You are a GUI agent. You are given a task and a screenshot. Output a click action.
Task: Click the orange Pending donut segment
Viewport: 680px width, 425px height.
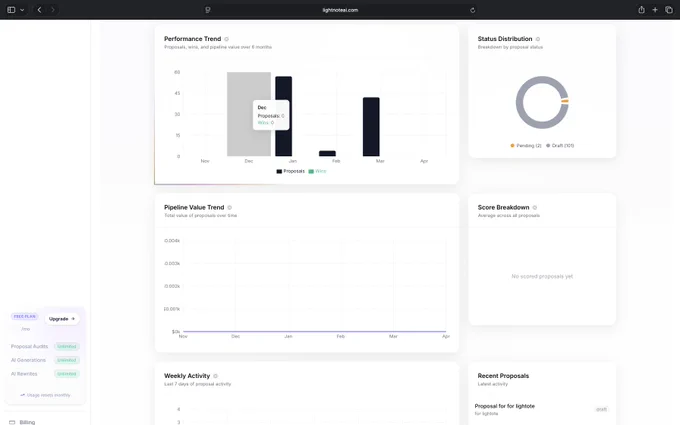click(565, 101)
